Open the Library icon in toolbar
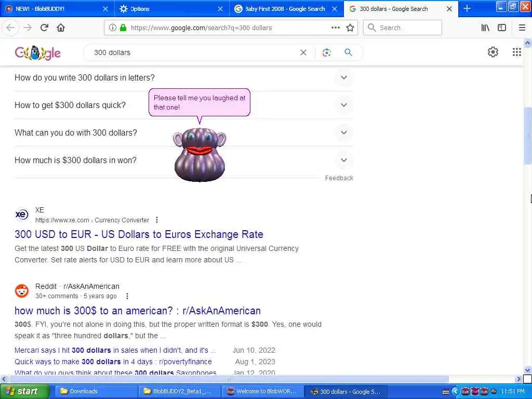Viewport: 532px width, 399px height. [485, 28]
